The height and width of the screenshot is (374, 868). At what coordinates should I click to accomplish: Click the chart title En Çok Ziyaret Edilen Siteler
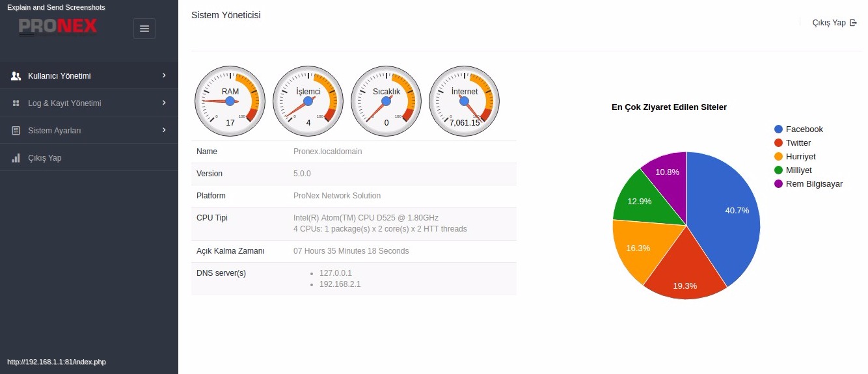pyautogui.click(x=669, y=107)
